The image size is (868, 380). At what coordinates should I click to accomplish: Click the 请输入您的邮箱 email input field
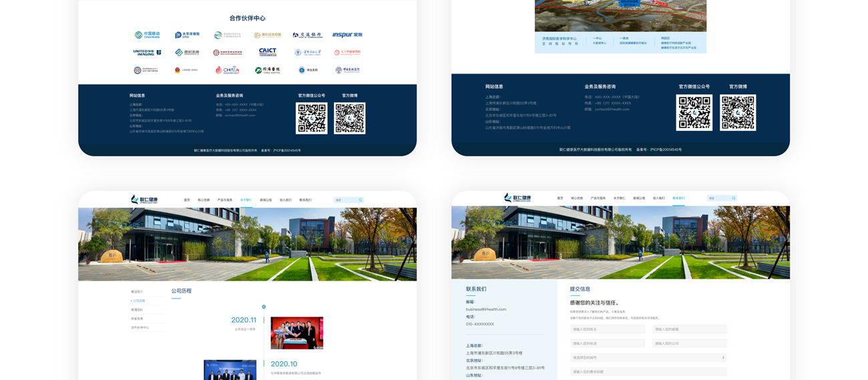(x=689, y=329)
